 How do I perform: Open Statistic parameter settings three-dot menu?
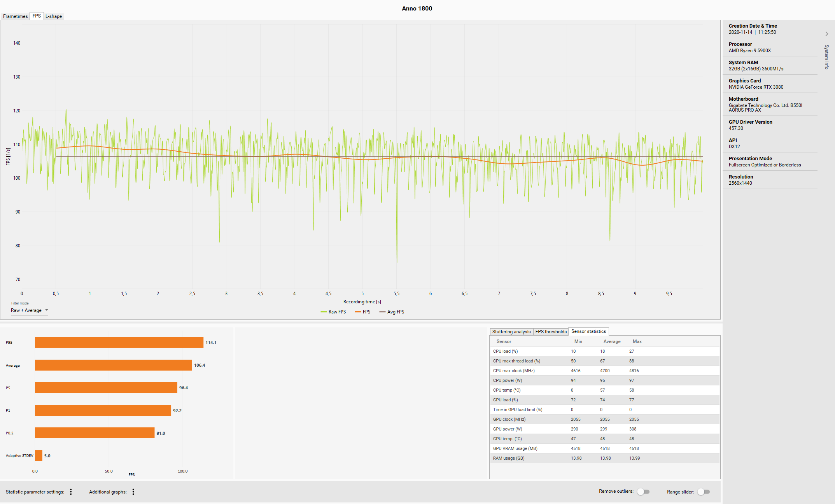click(71, 492)
